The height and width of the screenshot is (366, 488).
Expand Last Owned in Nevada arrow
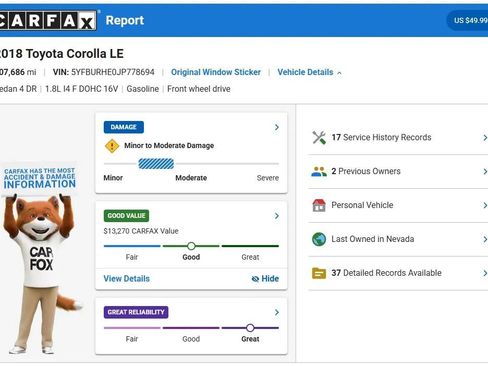(485, 239)
